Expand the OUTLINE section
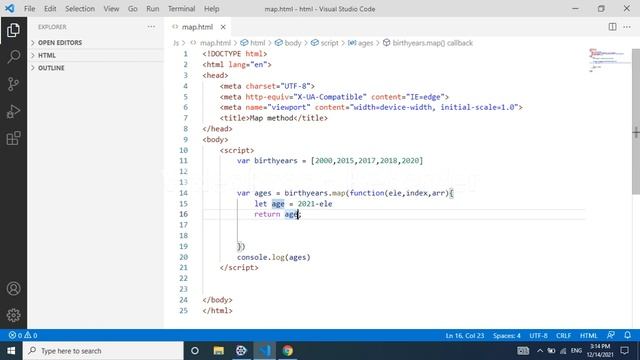This screenshot has height=360, width=640. pos(96,68)
